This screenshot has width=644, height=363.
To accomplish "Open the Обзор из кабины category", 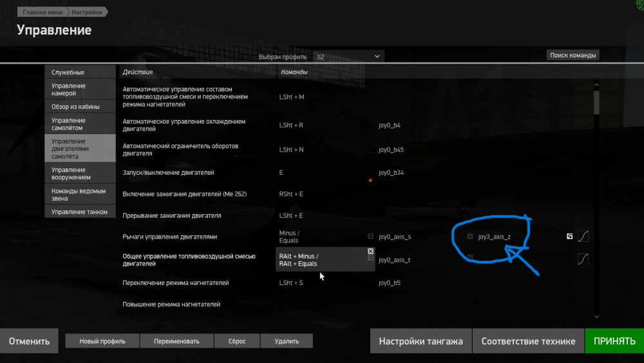I will pos(80,106).
